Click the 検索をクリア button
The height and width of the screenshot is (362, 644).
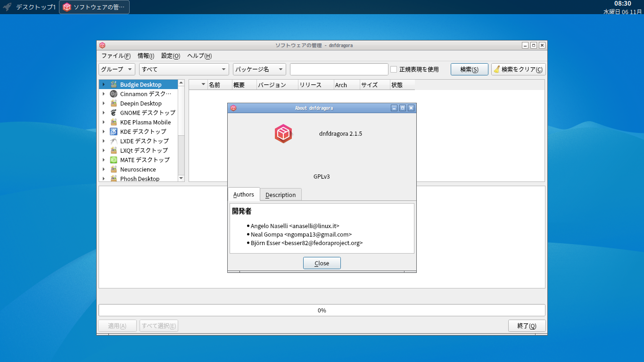(519, 69)
